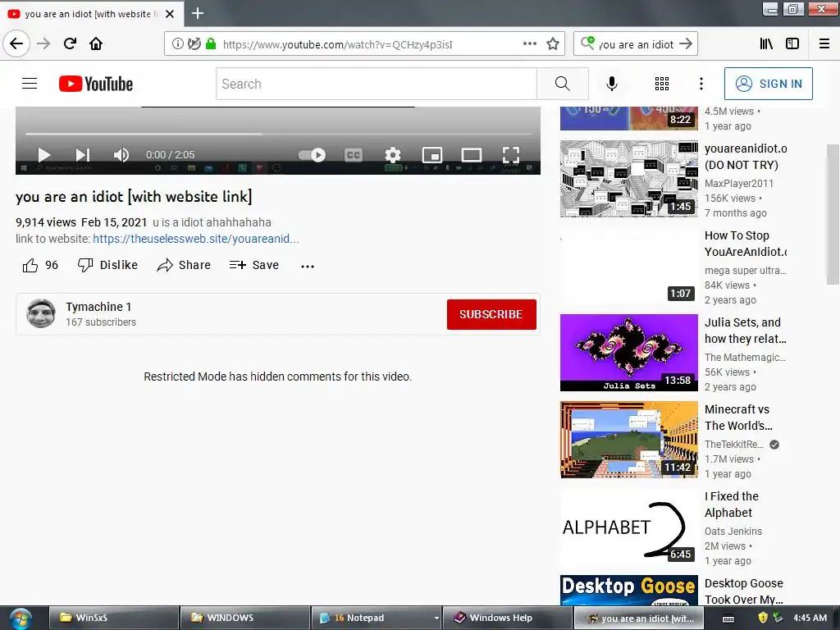The width and height of the screenshot is (840, 630).
Task: Click the Tymachine 1 channel avatar
Action: [x=41, y=313]
